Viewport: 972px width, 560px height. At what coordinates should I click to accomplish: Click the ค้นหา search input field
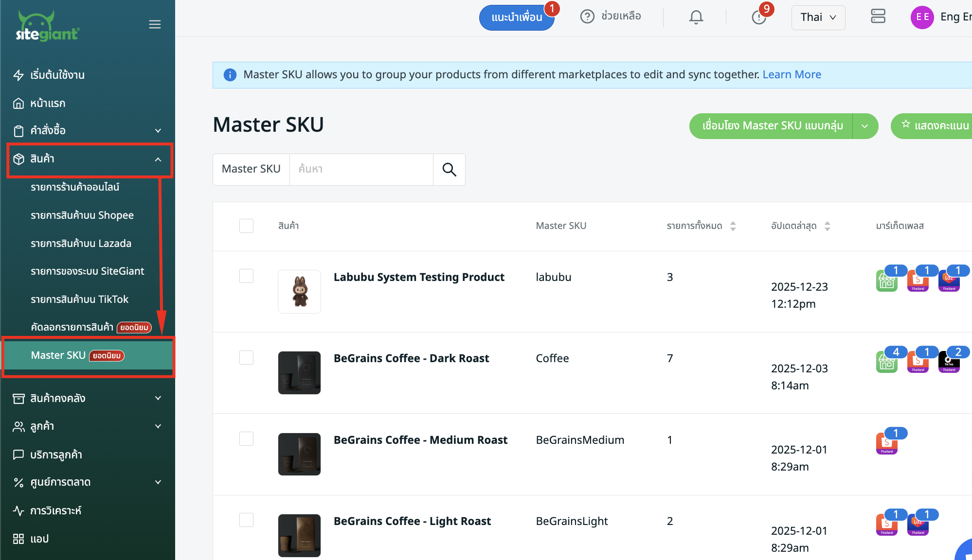tap(361, 169)
